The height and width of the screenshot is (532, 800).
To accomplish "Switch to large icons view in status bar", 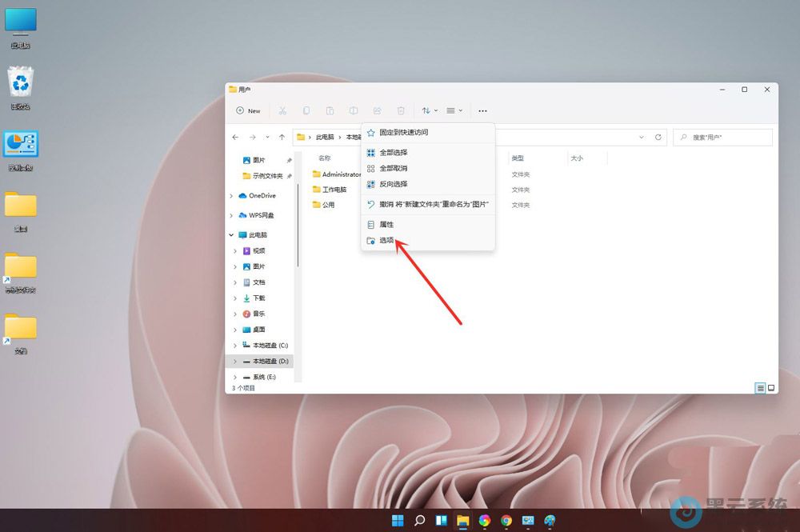I will tap(771, 388).
